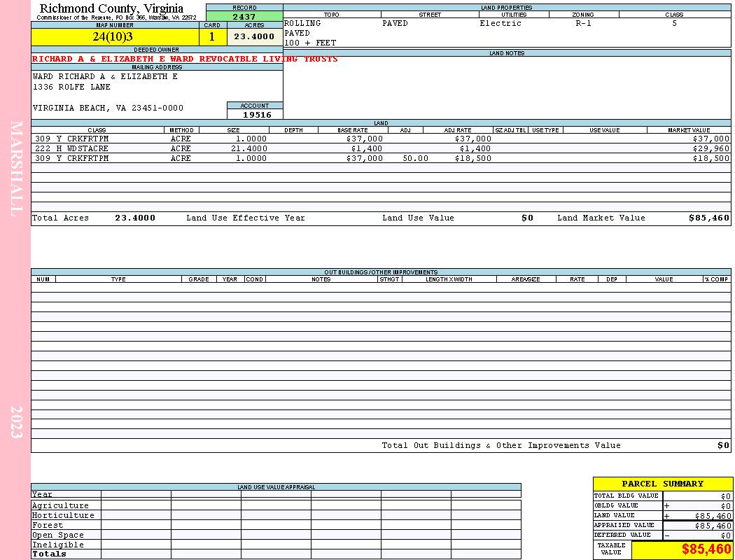The width and height of the screenshot is (735, 560).
Task: Click the Total Acres 23.4000 value
Action: pyautogui.click(x=135, y=218)
